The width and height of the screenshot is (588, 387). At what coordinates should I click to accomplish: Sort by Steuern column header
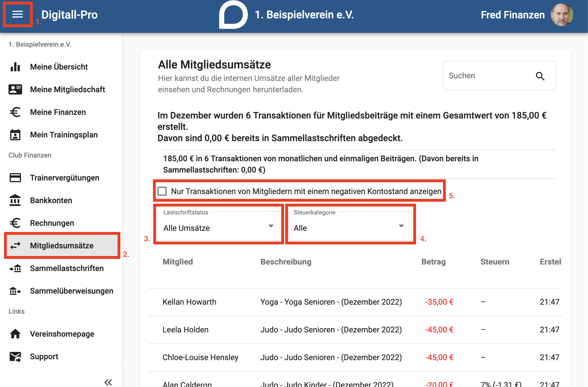click(x=495, y=262)
